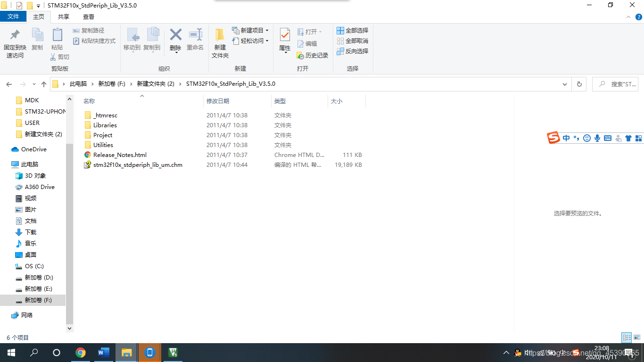The height and width of the screenshot is (362, 644).
Task: Click the Up directory arrow
Action: 44,84
